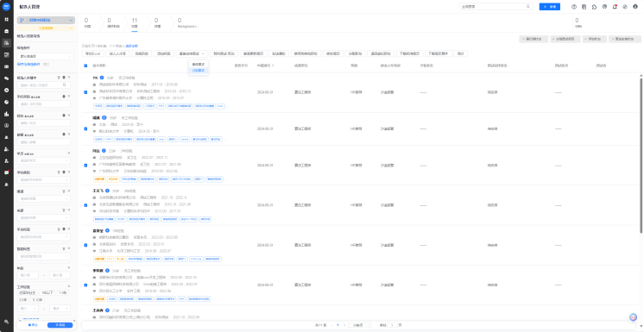Open the 渠道 filter dropdown
Screen dimensions: 644x332
[43, 198]
